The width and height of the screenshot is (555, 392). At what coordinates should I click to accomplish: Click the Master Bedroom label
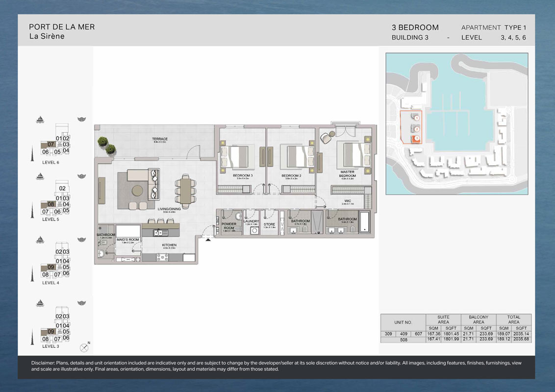347,174
